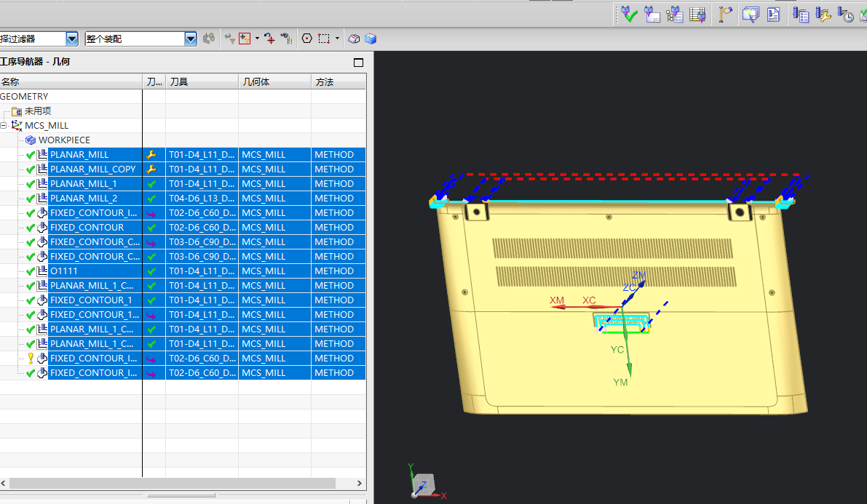Select the PLANAR_MILL_COPY operation
867x504 pixels.
coord(93,169)
